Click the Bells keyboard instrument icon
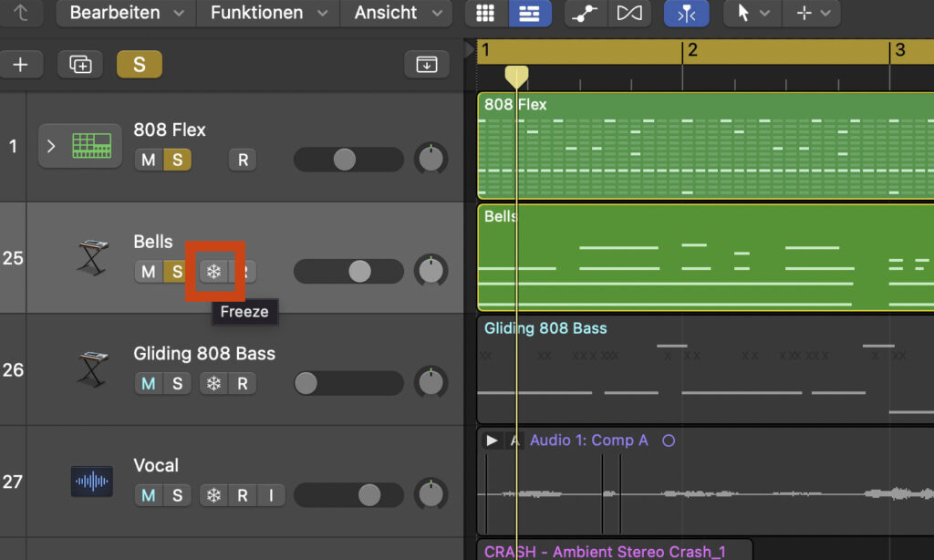 [x=92, y=257]
